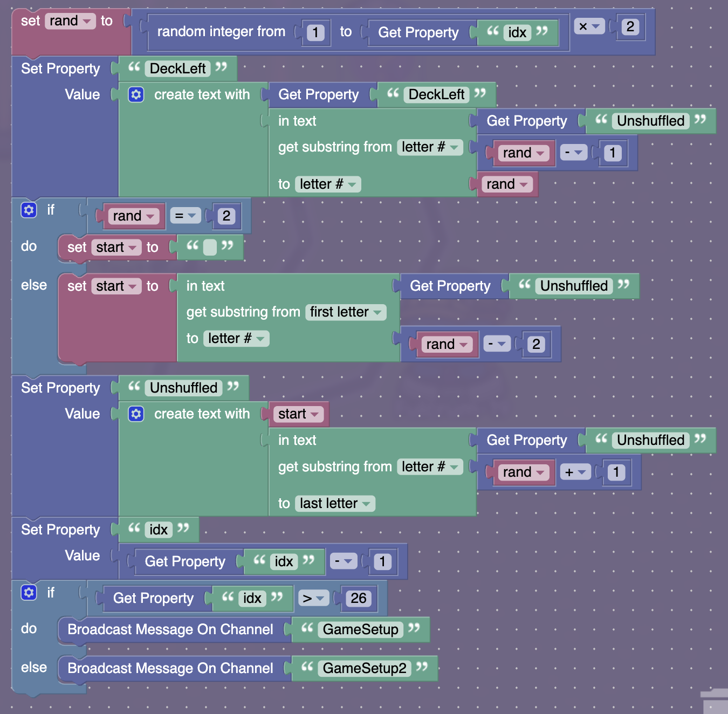Expand the 'last letter' dropdown
728x714 pixels.
point(335,504)
